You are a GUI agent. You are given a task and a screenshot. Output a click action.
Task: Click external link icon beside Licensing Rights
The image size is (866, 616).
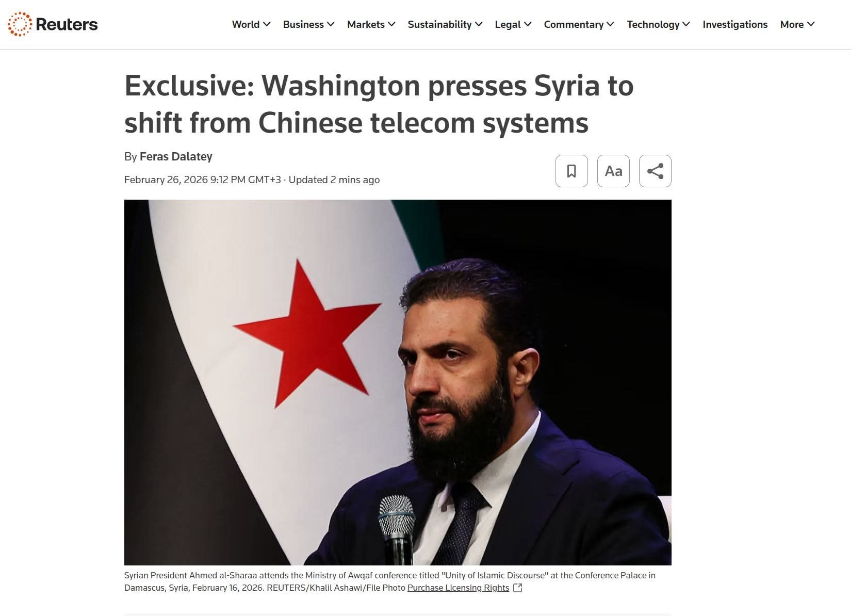click(518, 588)
